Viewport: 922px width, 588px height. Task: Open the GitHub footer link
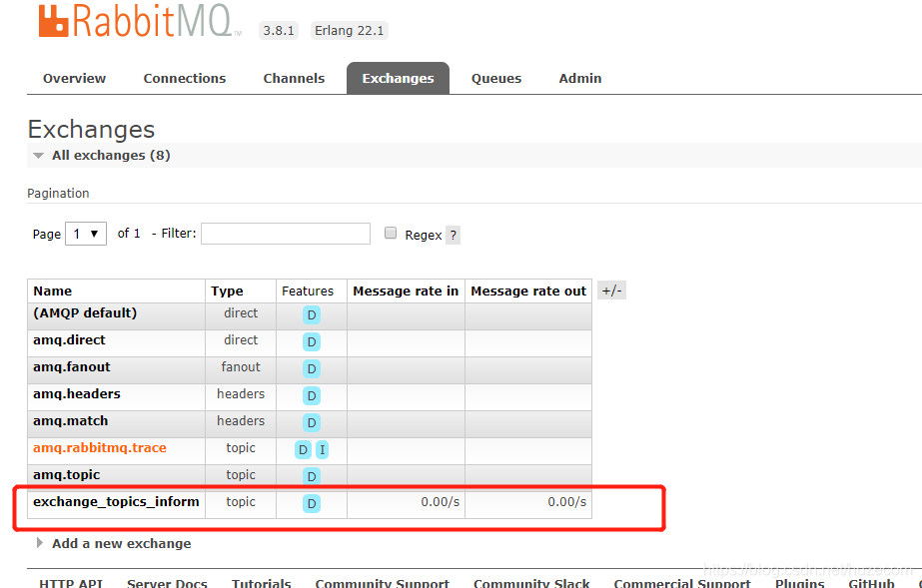click(871, 583)
